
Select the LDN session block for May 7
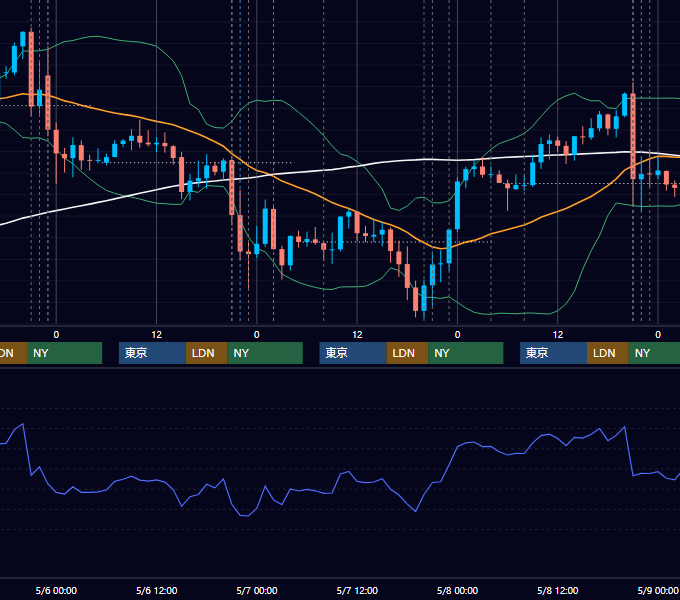point(407,353)
